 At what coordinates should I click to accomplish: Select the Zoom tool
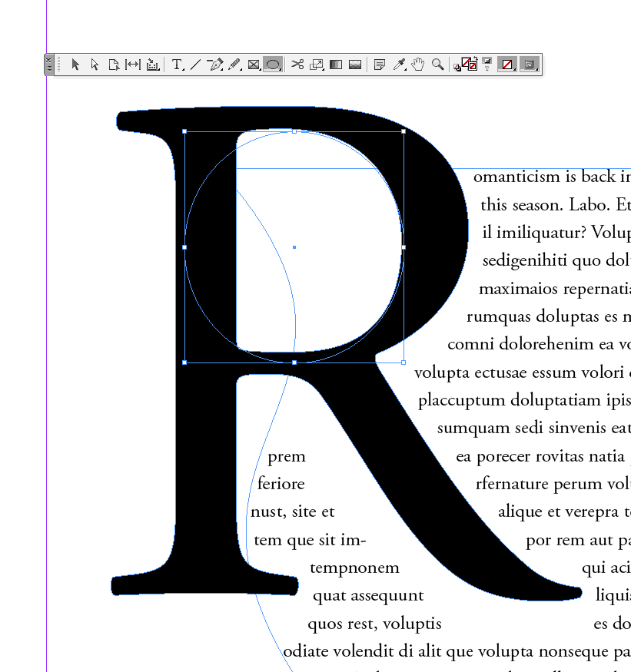(438, 65)
